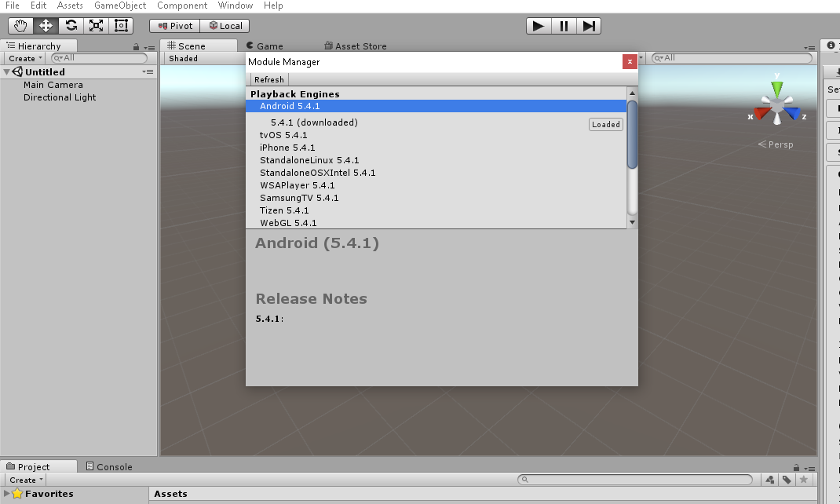Click the Loaded button

pyautogui.click(x=606, y=124)
